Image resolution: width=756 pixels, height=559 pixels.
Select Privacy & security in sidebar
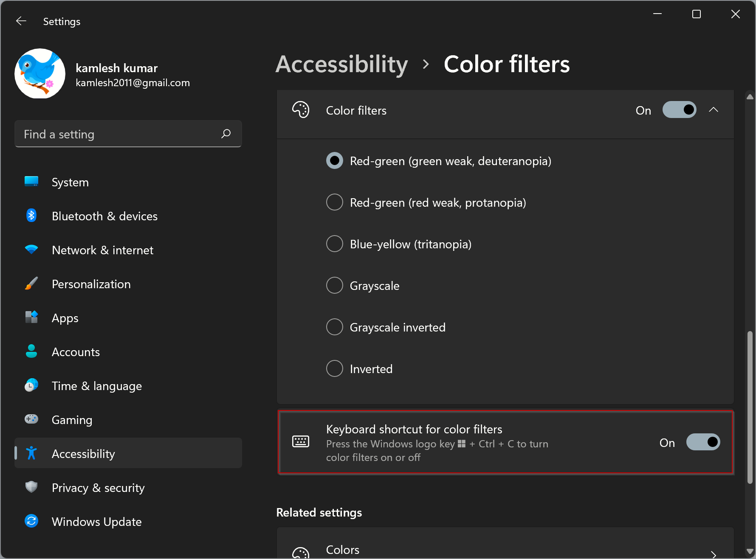point(128,488)
